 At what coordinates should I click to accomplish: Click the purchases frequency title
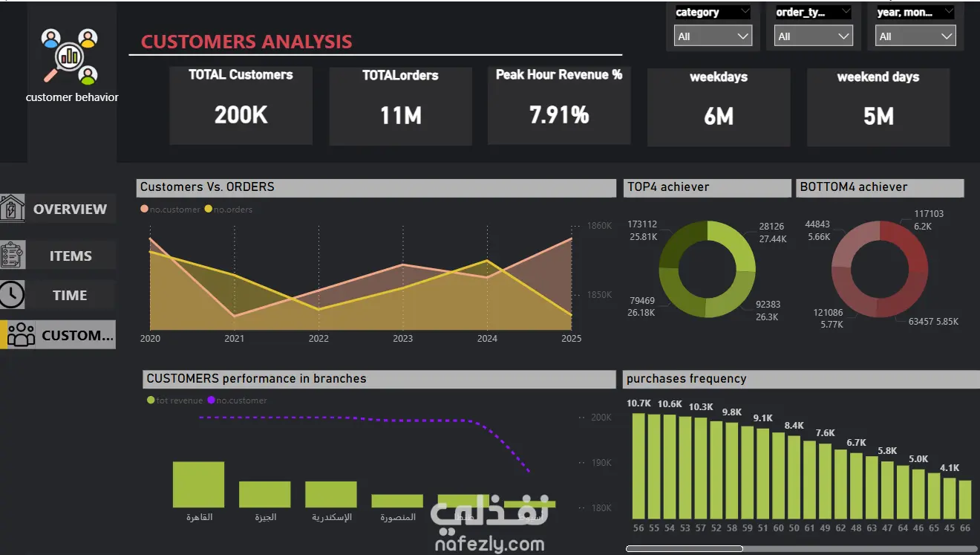click(686, 379)
